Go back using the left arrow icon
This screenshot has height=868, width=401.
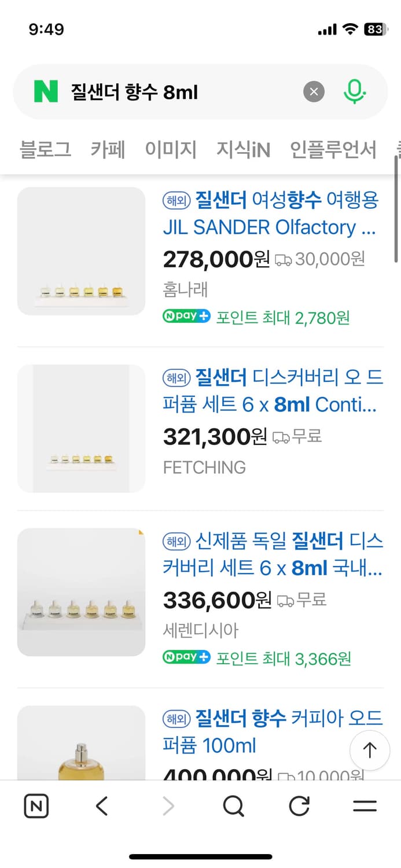tap(101, 806)
